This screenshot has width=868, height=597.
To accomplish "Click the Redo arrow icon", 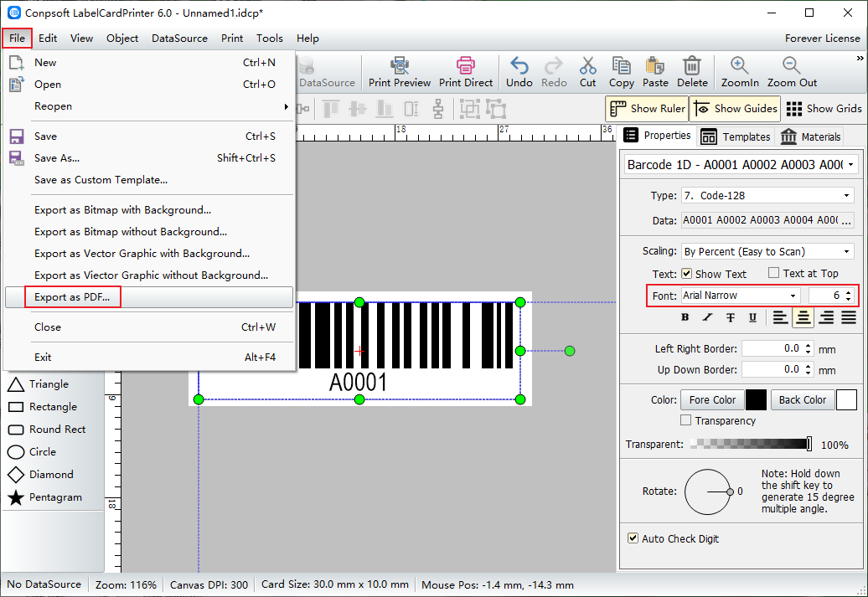I will pyautogui.click(x=554, y=65).
